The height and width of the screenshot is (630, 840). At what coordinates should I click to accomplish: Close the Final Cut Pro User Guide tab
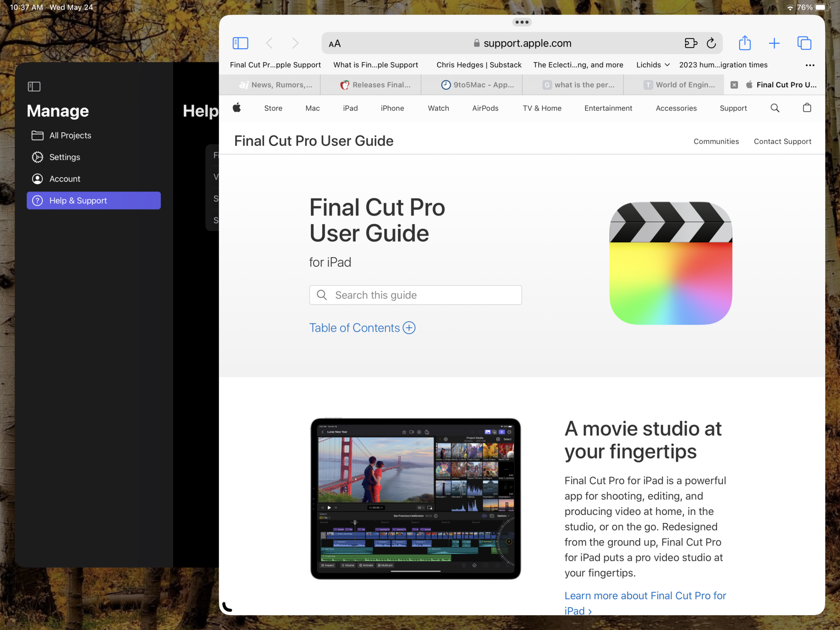click(734, 85)
